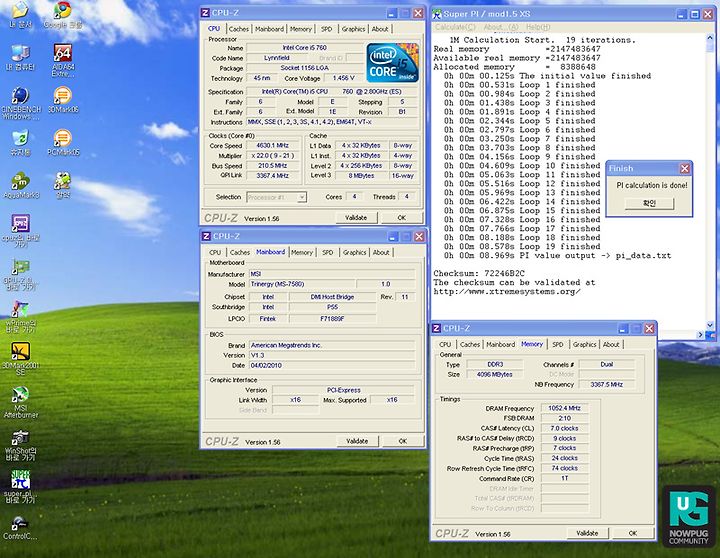Switch to Graphics tab in top CPU-Z window

pyautogui.click(x=353, y=29)
